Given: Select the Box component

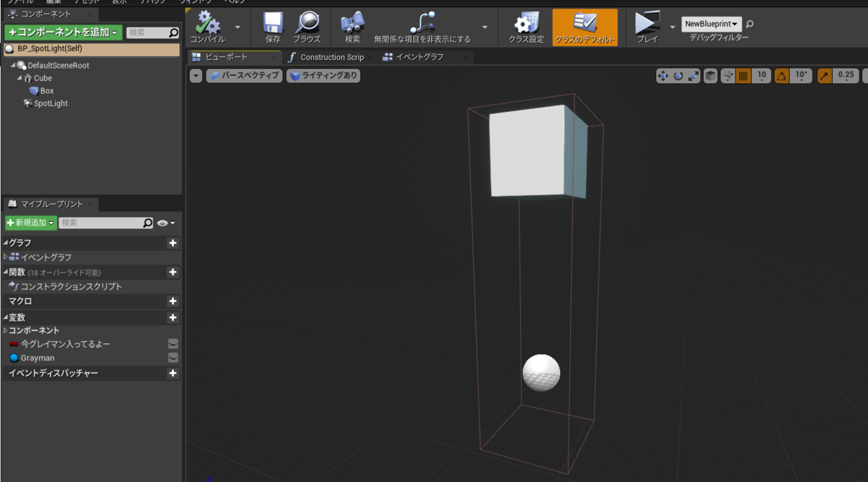Looking at the screenshot, I should pos(47,91).
